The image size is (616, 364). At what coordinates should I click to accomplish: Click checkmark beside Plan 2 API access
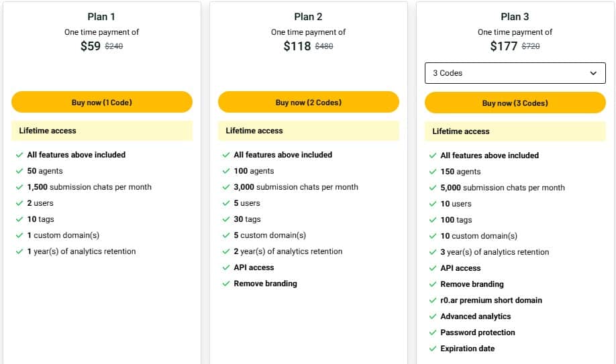click(226, 267)
